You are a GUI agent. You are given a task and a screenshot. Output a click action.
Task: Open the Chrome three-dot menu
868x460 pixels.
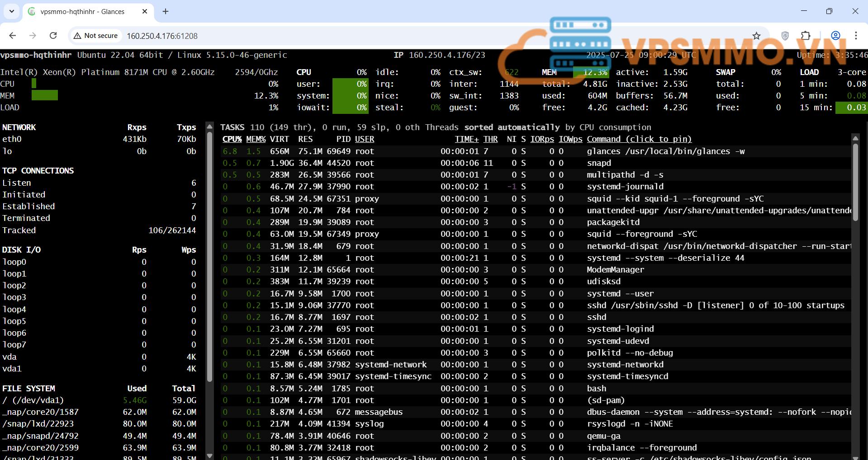pyautogui.click(x=856, y=36)
